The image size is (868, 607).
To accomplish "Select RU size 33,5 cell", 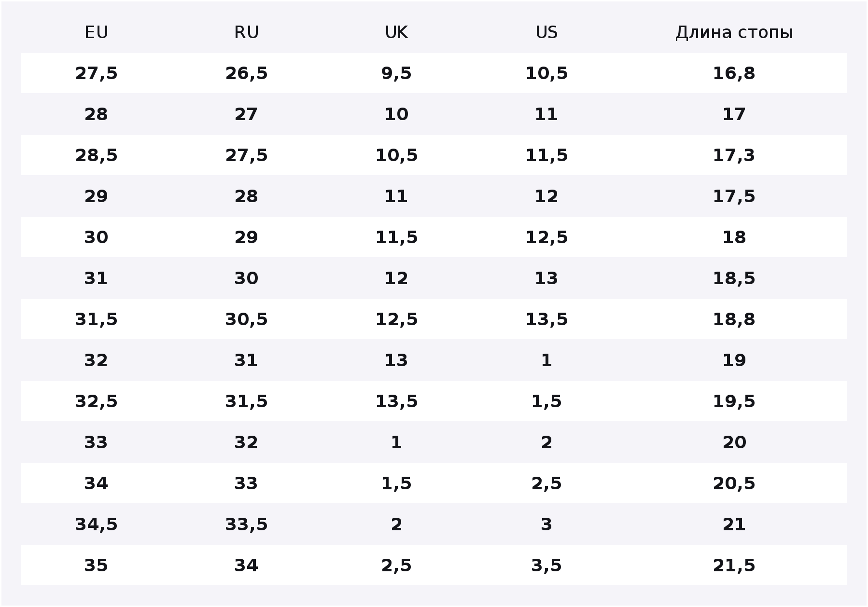I will tap(246, 524).
